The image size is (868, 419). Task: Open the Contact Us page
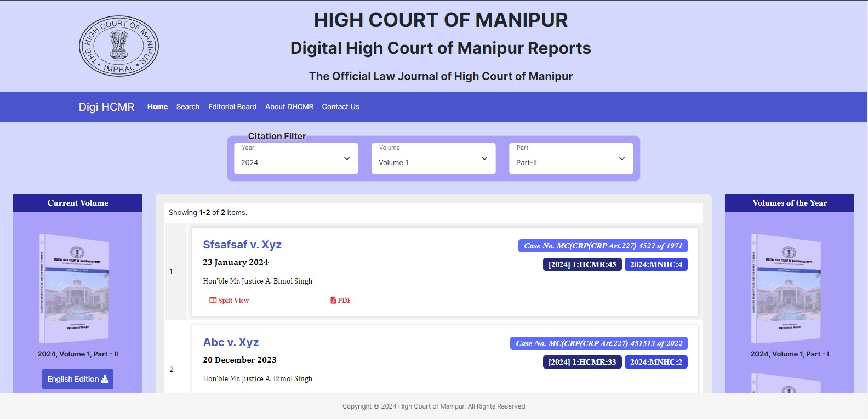(340, 107)
